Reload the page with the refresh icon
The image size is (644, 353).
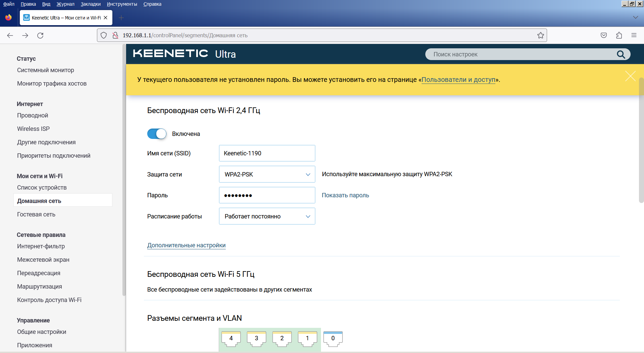40,35
